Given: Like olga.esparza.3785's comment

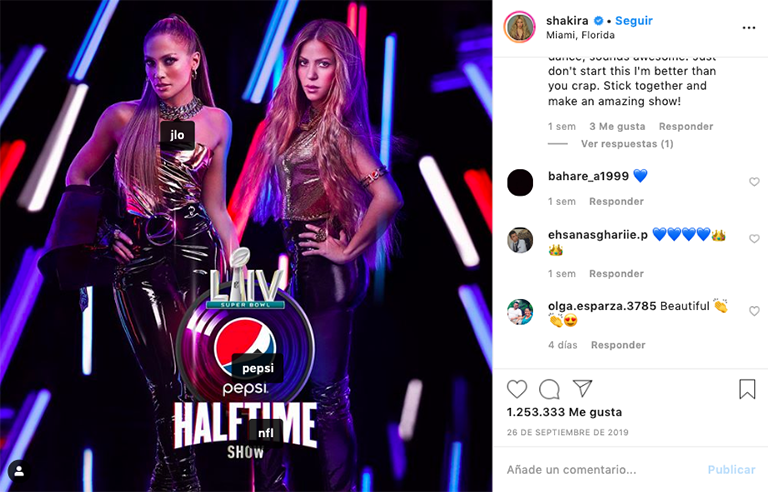Looking at the screenshot, I should 754,311.
